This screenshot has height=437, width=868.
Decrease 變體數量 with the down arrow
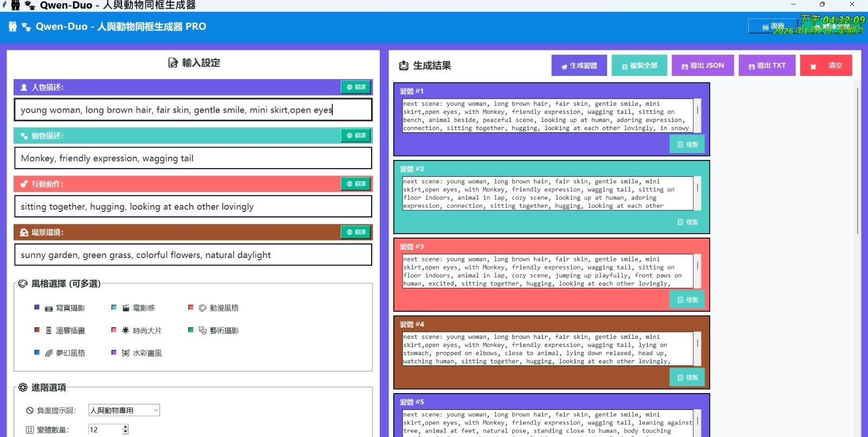click(x=126, y=432)
